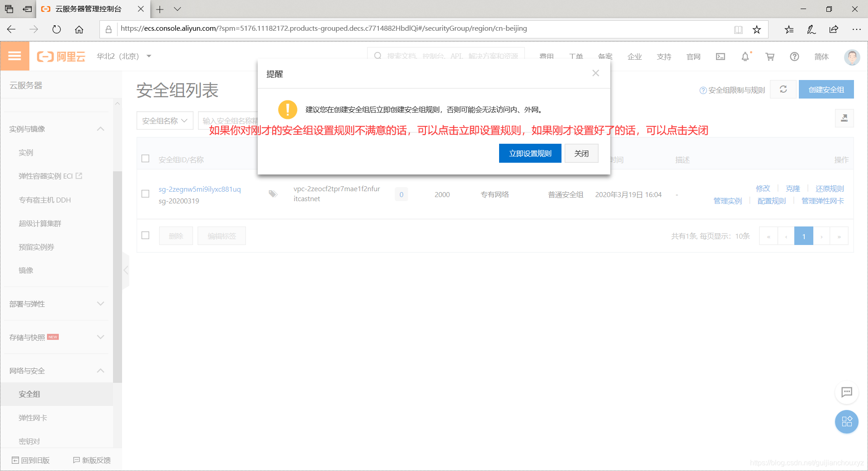Collapse the 实例与镜像 section

coord(100,129)
